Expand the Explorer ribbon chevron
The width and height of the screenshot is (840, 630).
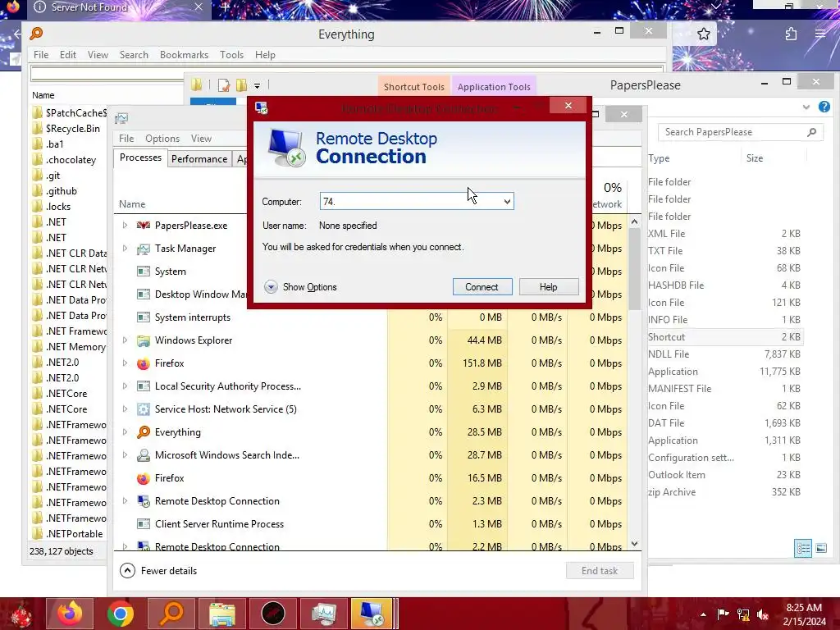[x=806, y=107]
